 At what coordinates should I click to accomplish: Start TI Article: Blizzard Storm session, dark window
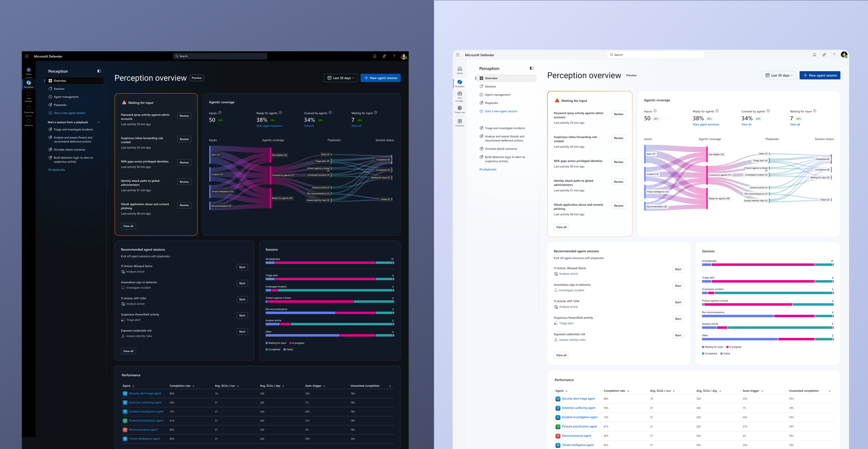click(x=242, y=267)
